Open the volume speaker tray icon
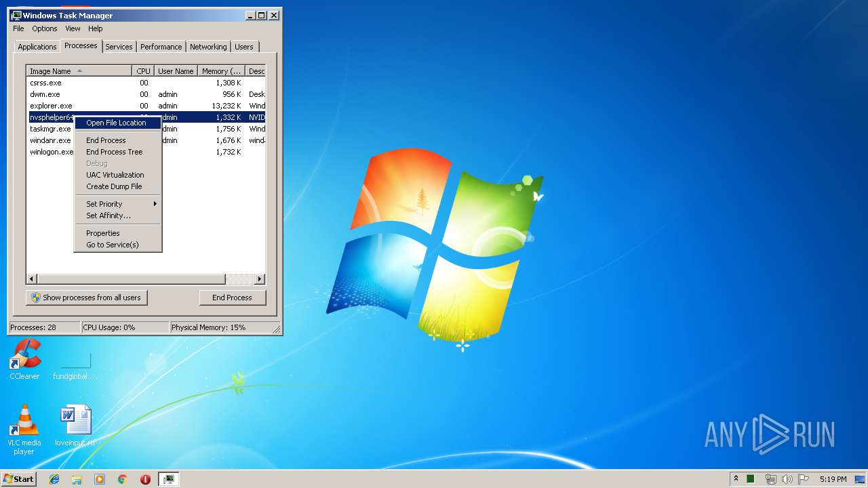This screenshot has width=868, height=488. coord(787,479)
